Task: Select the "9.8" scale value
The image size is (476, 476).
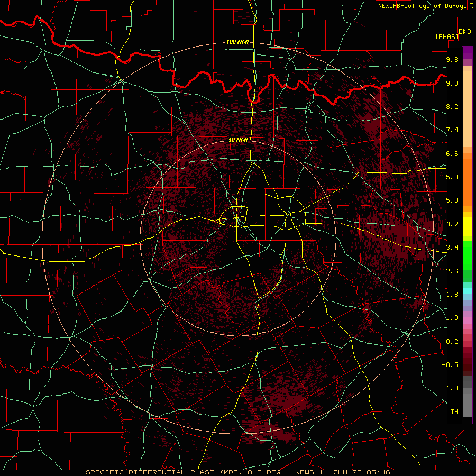Action: [x=452, y=59]
